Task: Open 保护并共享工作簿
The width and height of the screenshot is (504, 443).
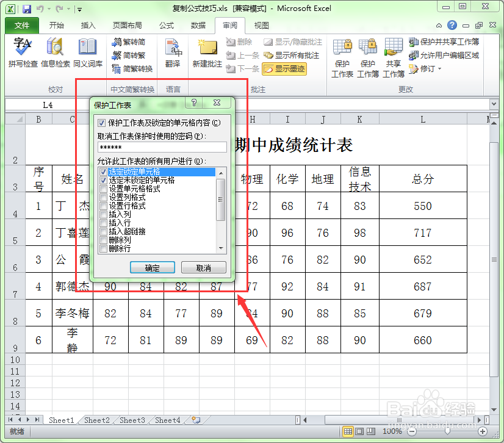Action: [444, 41]
